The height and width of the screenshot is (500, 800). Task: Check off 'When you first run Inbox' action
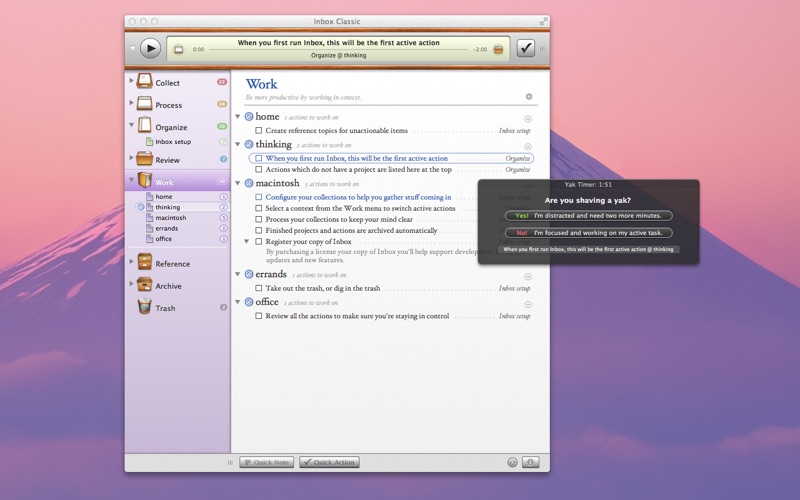tap(259, 158)
